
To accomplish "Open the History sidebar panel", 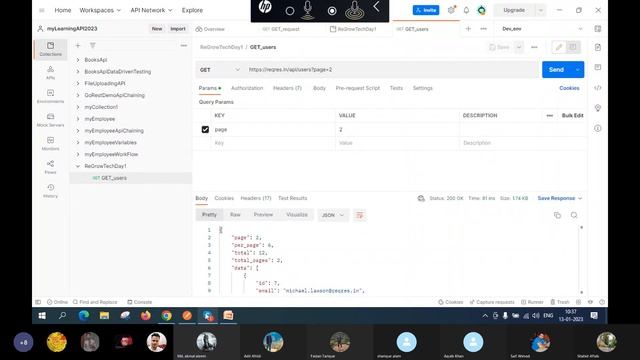I will coord(50,191).
